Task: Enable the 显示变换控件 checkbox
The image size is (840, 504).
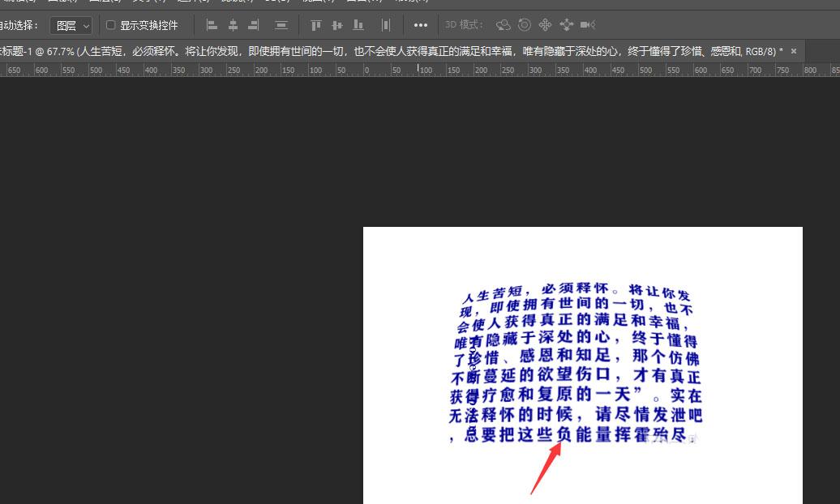Action: click(110, 24)
